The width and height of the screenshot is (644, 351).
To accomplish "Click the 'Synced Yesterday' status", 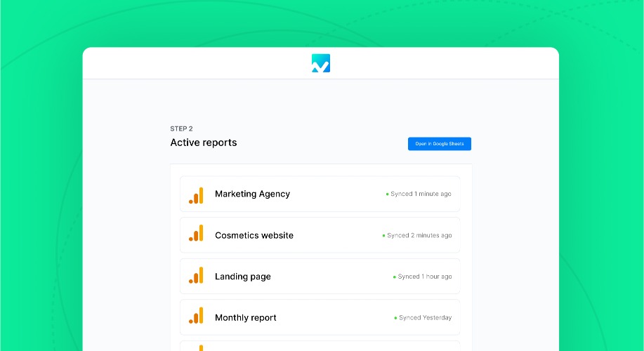I will 423,318.
